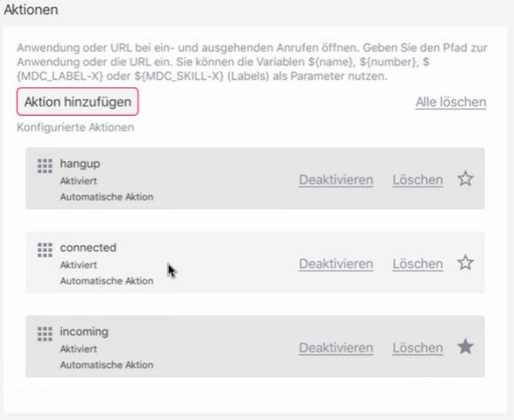The width and height of the screenshot is (514, 420).
Task: Select the incoming action title
Action: 84,332
